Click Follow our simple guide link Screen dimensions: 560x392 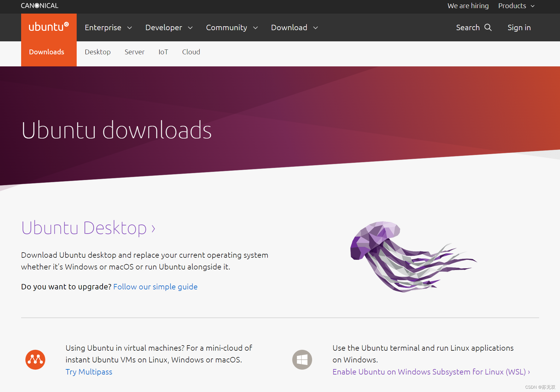pyautogui.click(x=155, y=287)
